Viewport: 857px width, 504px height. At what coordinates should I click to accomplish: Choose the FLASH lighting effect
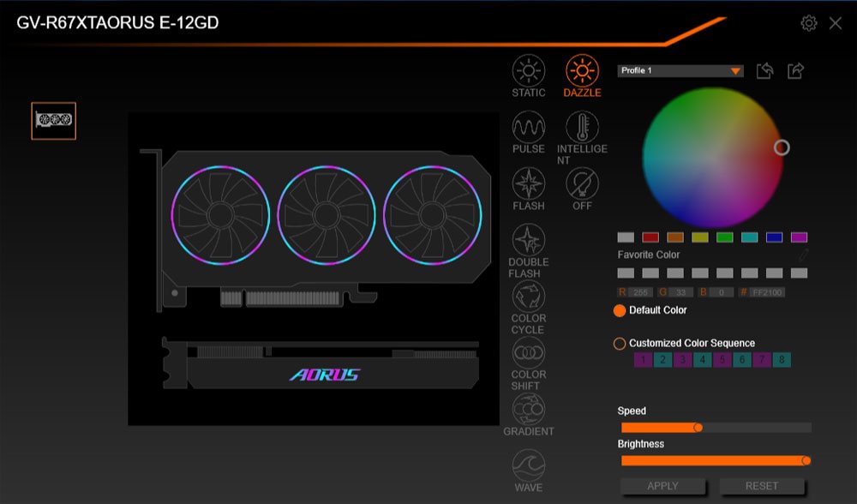(529, 183)
